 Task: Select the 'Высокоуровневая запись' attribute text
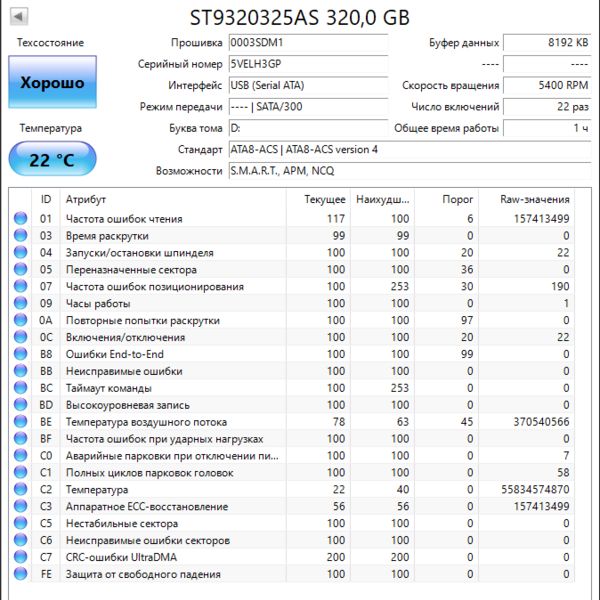click(x=127, y=405)
